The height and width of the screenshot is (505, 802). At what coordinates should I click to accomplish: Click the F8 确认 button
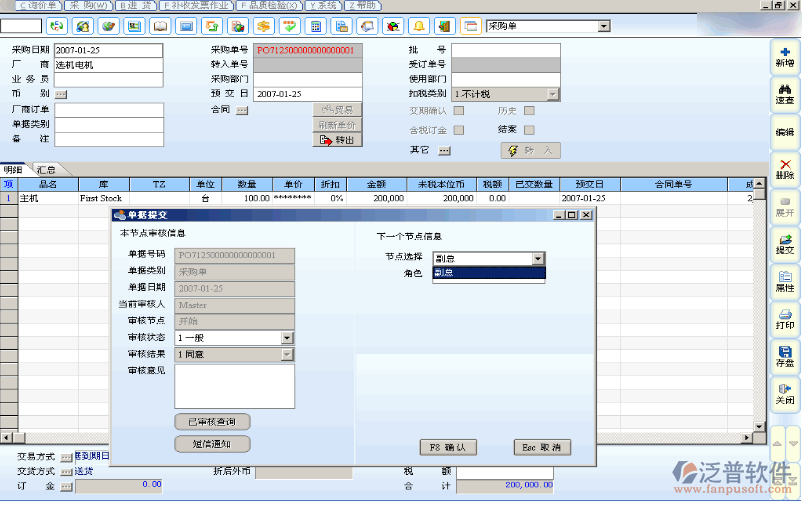coord(448,447)
